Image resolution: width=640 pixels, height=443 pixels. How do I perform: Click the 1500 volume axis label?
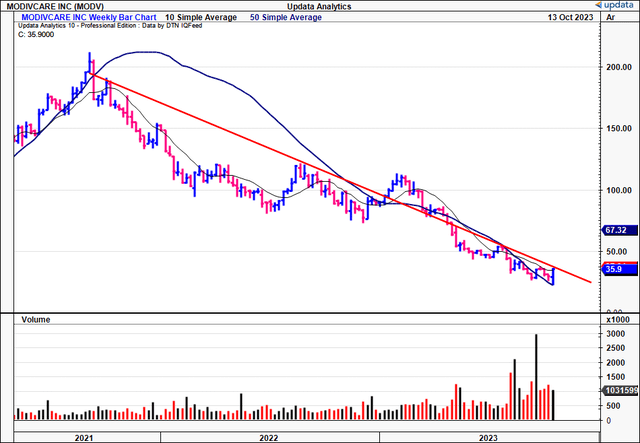pos(616,377)
